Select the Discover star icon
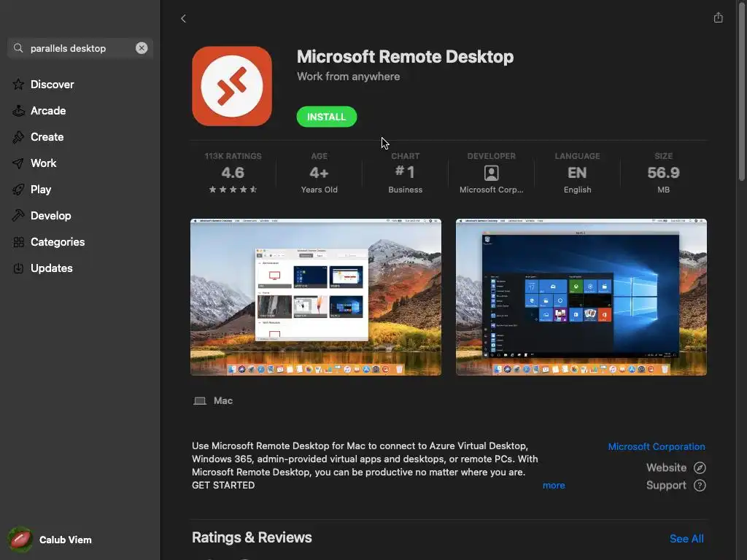 pos(18,85)
